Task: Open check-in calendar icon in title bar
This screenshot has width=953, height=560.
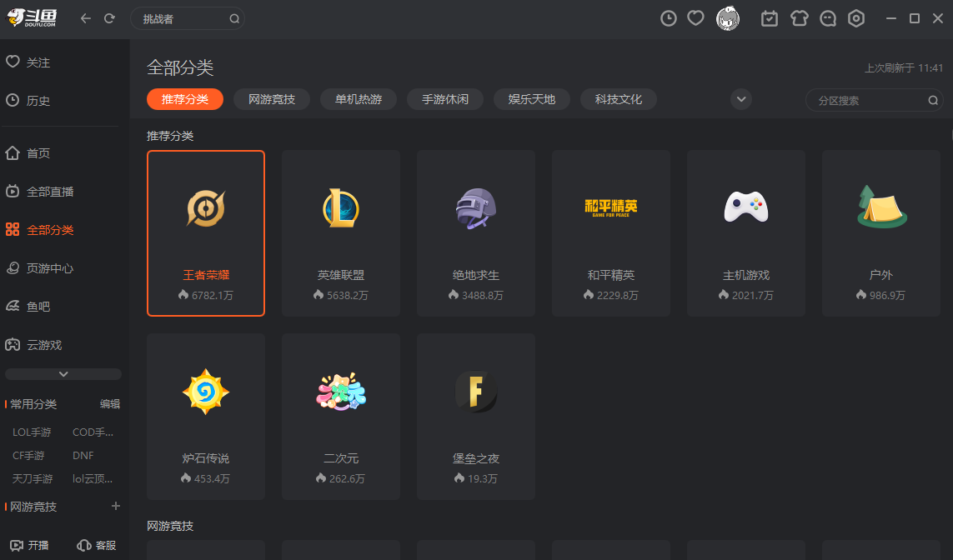Action: (x=769, y=17)
